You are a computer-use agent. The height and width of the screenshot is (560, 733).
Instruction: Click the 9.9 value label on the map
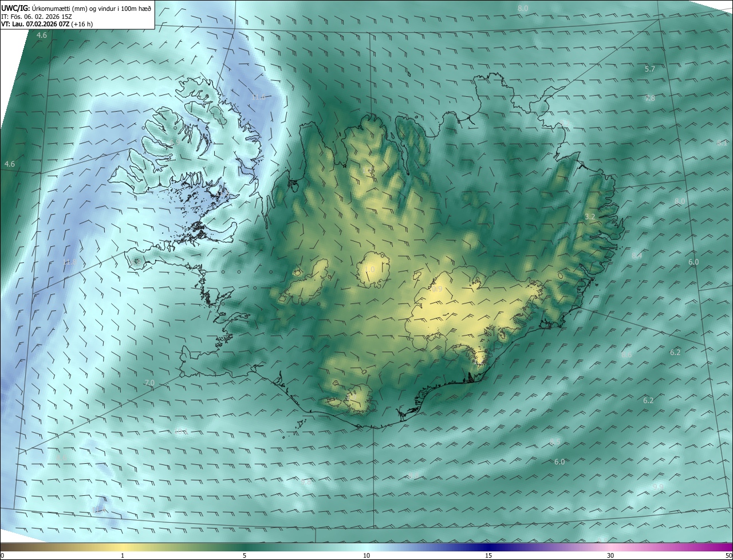coord(658,486)
